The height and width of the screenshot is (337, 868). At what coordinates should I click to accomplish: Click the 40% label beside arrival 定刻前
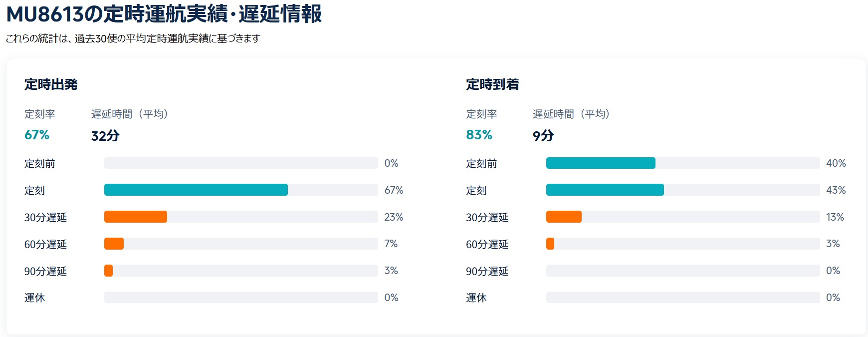(x=836, y=163)
